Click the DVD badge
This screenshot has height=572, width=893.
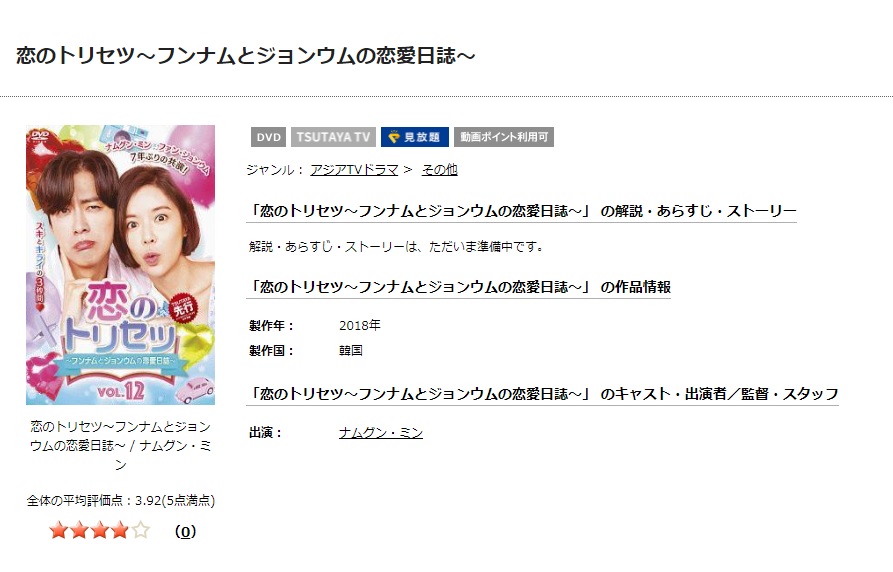(268, 137)
